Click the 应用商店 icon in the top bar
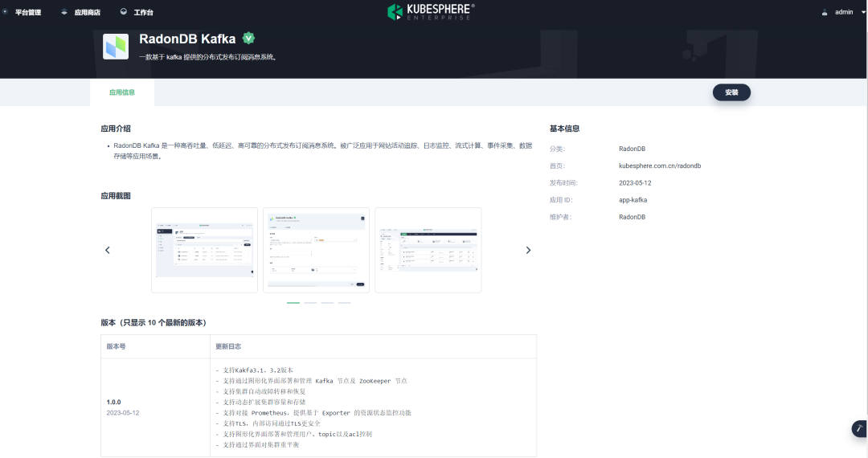 [64, 11]
